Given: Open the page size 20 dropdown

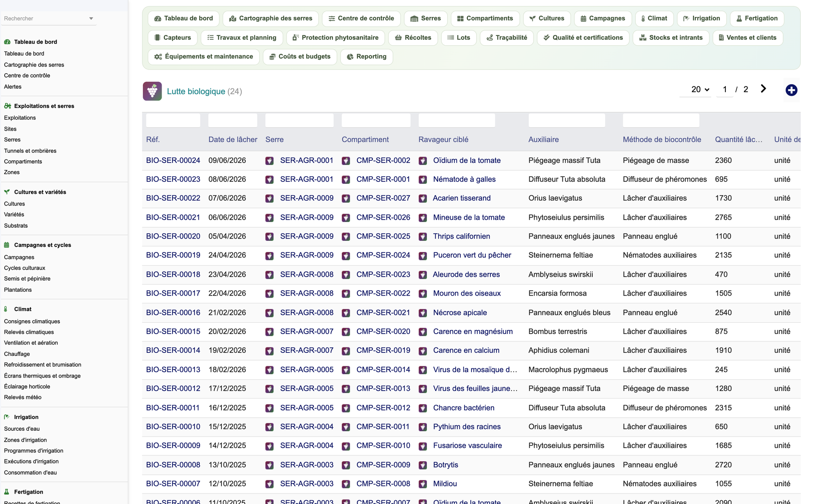Looking at the screenshot, I should coord(695,90).
